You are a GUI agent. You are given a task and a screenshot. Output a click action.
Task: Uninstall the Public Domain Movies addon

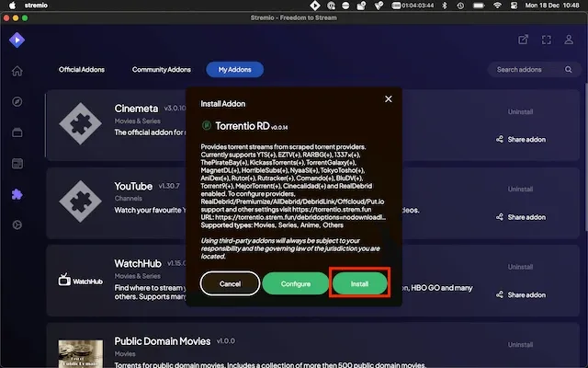coord(520,344)
